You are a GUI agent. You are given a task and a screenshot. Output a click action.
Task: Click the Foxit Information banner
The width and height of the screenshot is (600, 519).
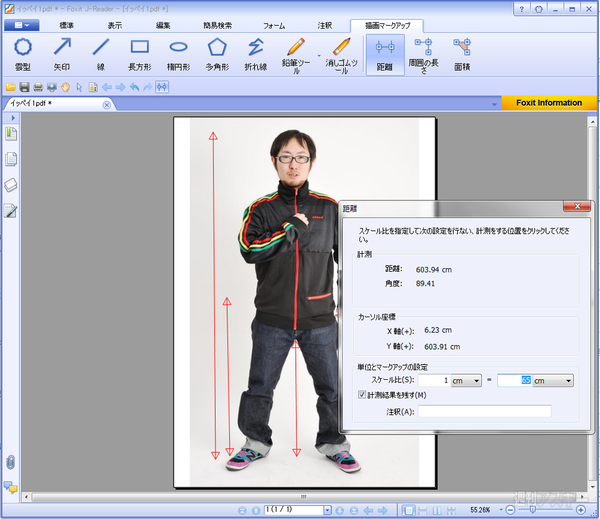[549, 103]
